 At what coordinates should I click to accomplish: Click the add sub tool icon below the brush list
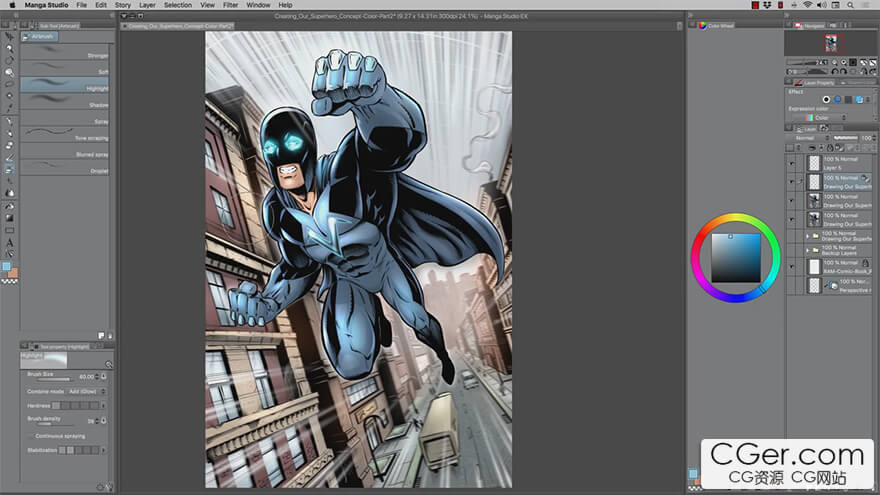[x=101, y=336]
